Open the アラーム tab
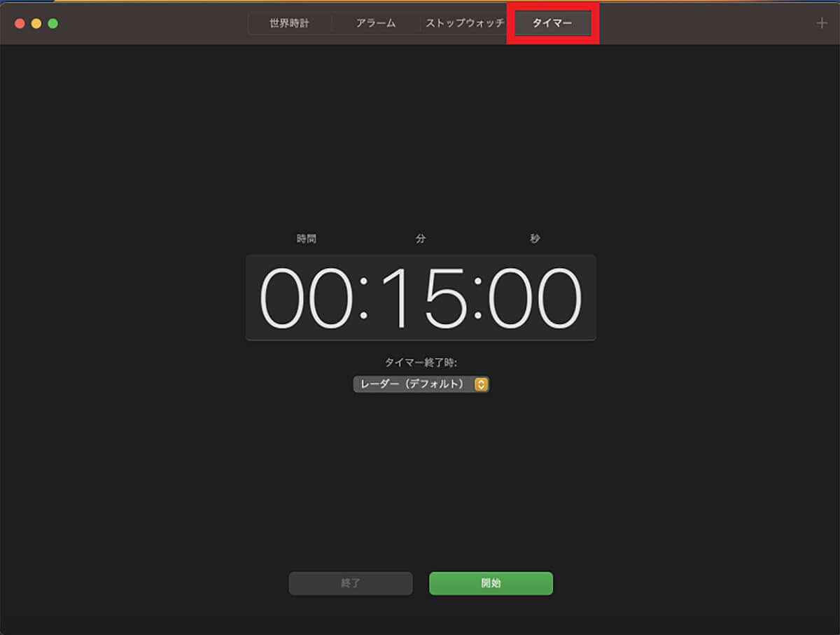The width and height of the screenshot is (840, 635). [x=376, y=23]
